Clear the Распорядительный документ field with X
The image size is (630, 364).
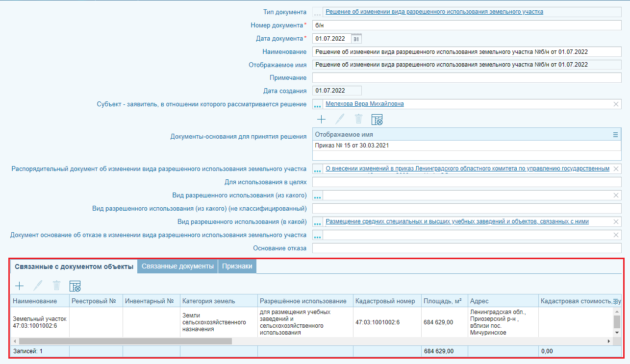coord(616,169)
